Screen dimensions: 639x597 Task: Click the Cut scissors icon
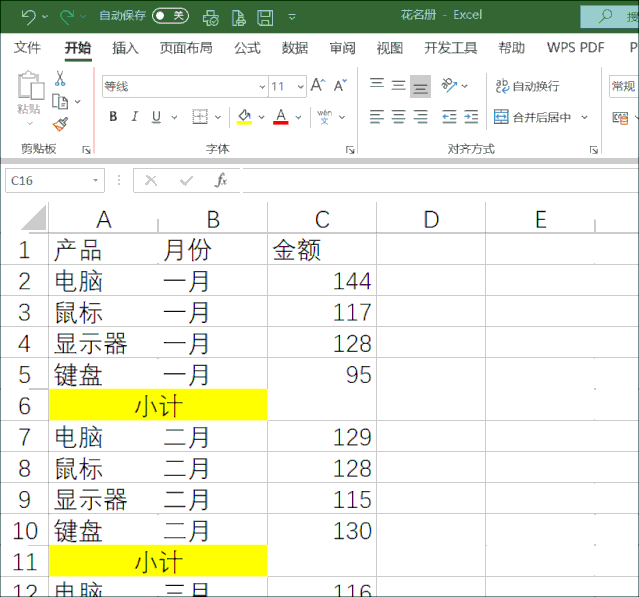(60, 79)
